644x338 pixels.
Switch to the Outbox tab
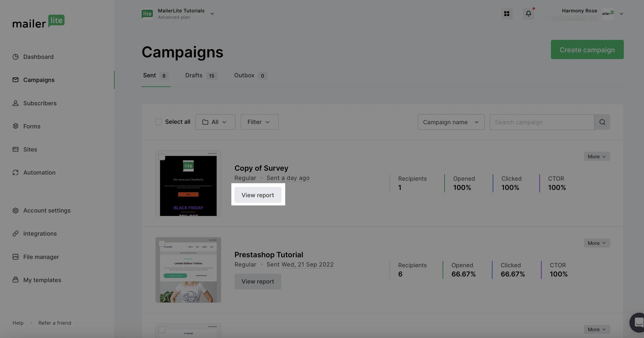pos(251,76)
